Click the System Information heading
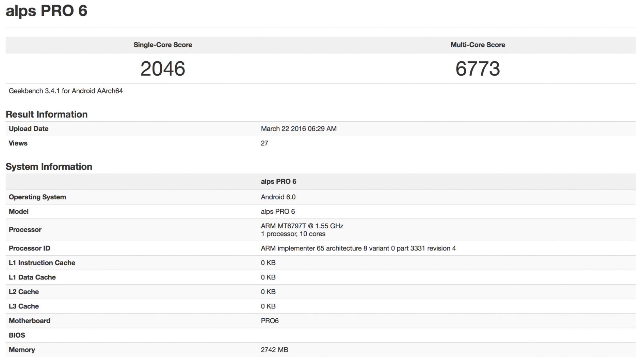644x364 pixels. pos(49,167)
